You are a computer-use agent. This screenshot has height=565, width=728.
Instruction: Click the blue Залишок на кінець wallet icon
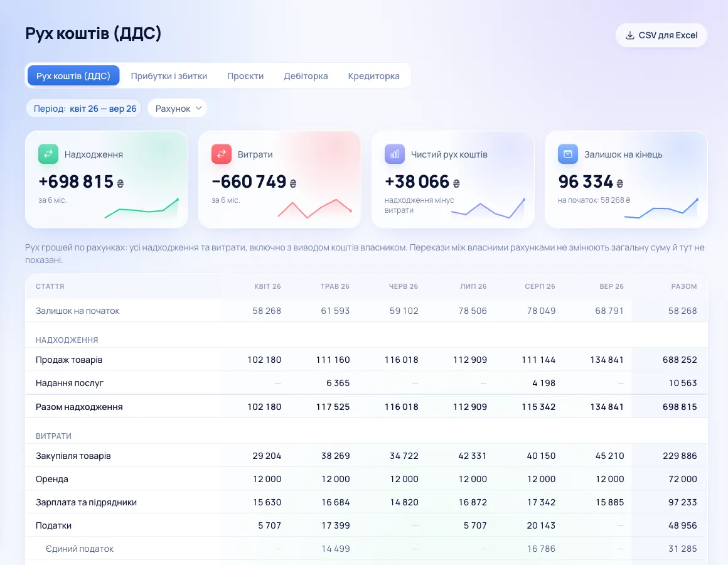pos(568,154)
